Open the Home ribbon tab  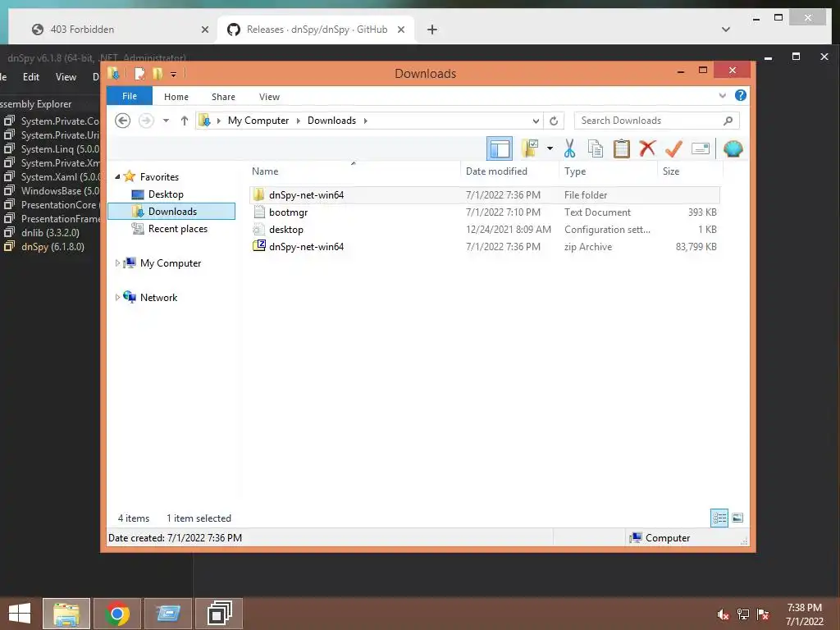click(176, 97)
